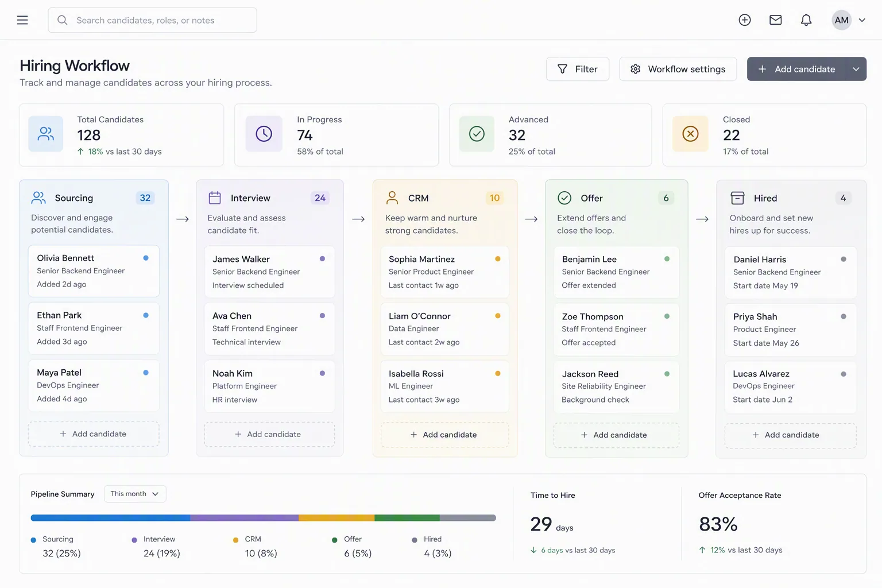This screenshot has height=588, width=882.
Task: Click the Sourcing legend dot in summary
Action: click(x=33, y=540)
